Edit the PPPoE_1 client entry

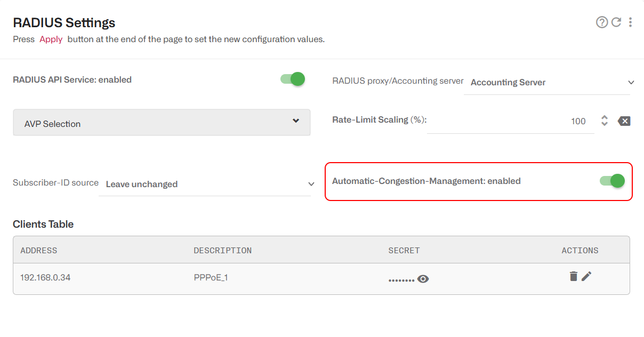586,276
